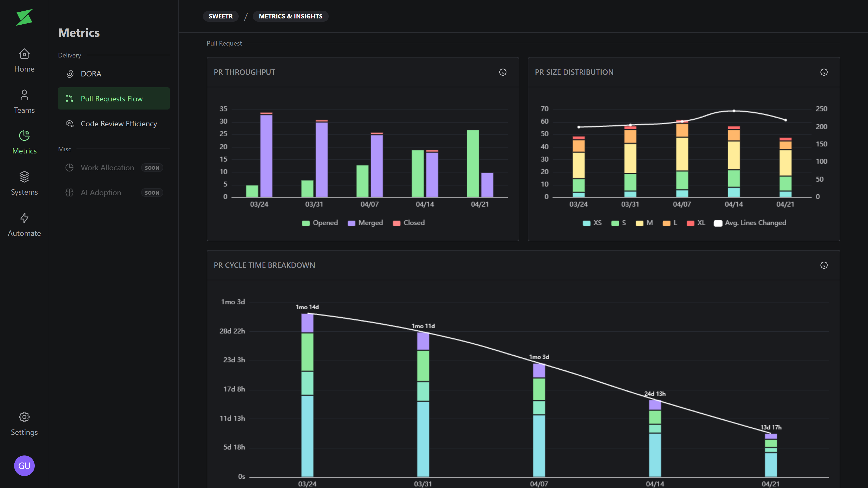Click the Sweetr logo icon
Image resolution: width=868 pixels, height=488 pixels.
click(24, 18)
